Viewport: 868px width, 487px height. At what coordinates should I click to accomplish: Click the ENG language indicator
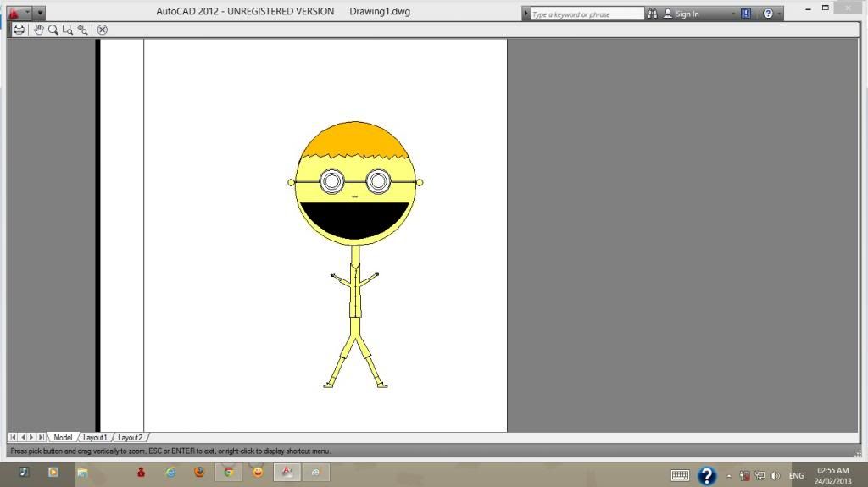796,475
